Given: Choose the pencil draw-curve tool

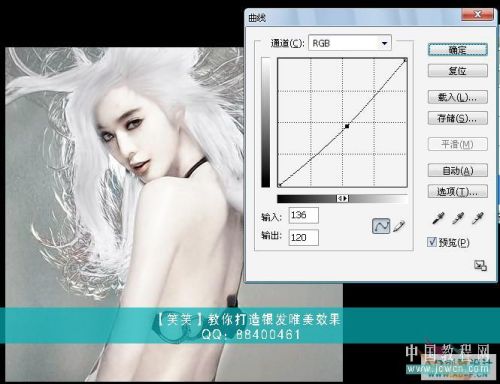Looking at the screenshot, I should coord(399,226).
